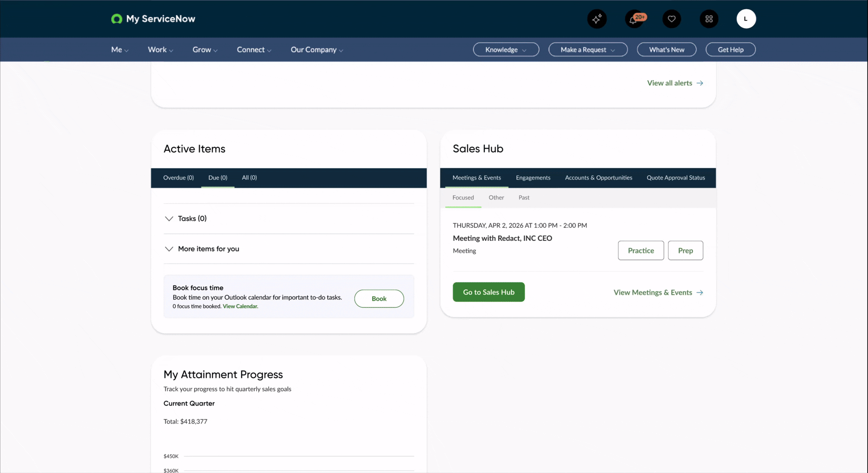Screen dimensions: 868x473
Task: Switch to the Engagements tab in Sales Hub
Action: (x=533, y=177)
